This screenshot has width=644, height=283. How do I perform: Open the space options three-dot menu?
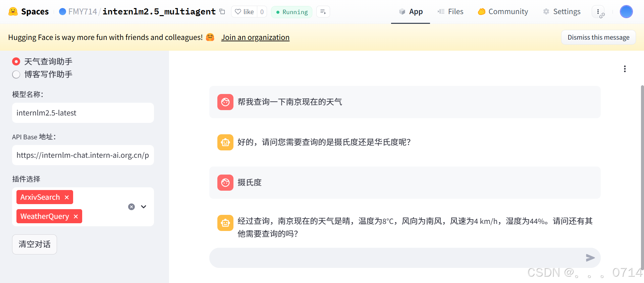[598, 12]
